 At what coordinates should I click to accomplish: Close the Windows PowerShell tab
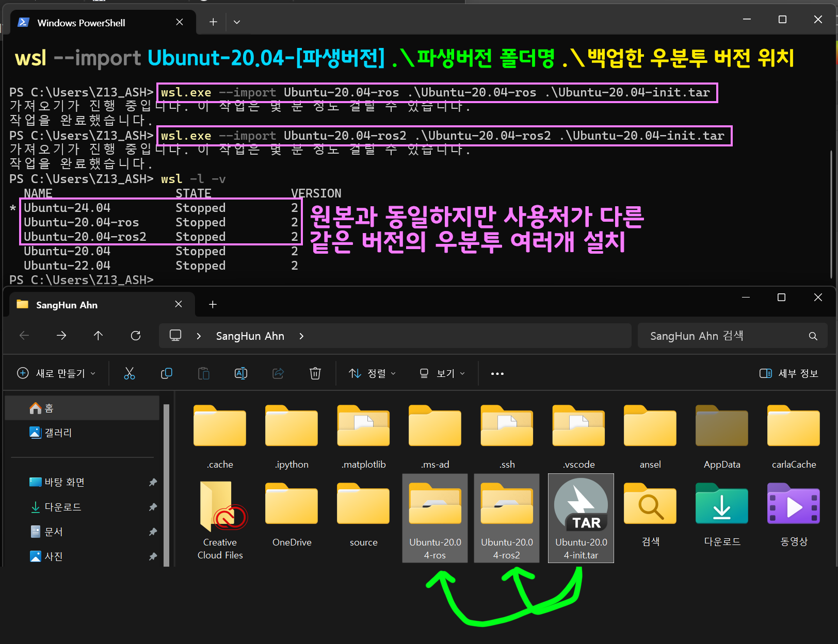(180, 22)
